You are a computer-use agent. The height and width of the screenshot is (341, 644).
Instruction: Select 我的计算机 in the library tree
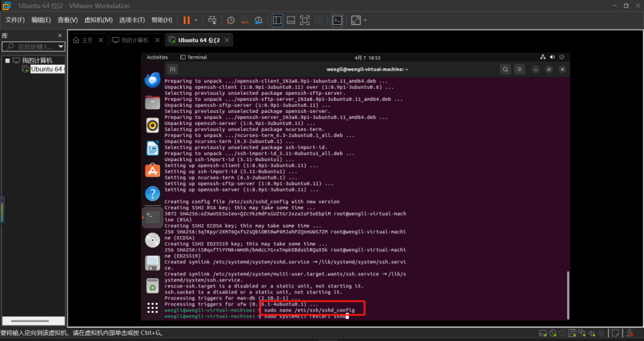pyautogui.click(x=37, y=60)
